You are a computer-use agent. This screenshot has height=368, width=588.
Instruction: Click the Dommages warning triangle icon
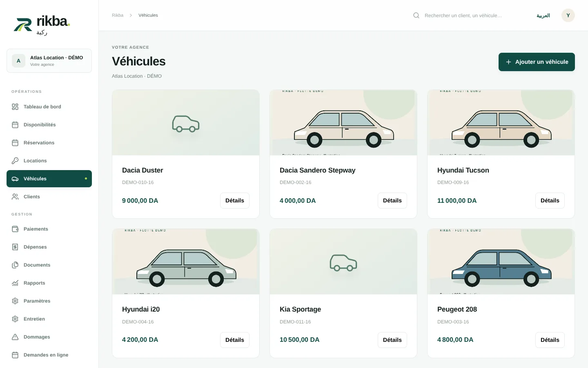click(15, 337)
